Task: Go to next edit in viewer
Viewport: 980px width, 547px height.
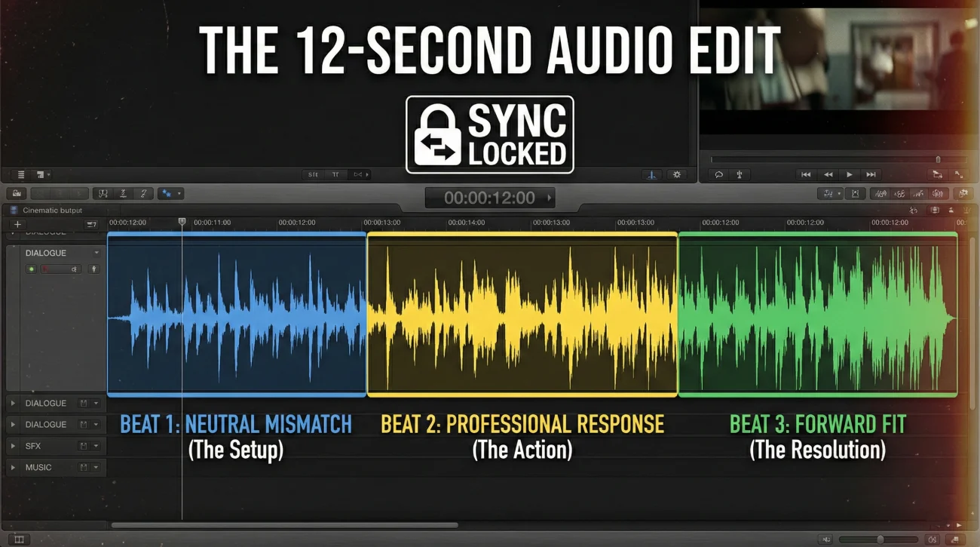Action: [x=871, y=174]
